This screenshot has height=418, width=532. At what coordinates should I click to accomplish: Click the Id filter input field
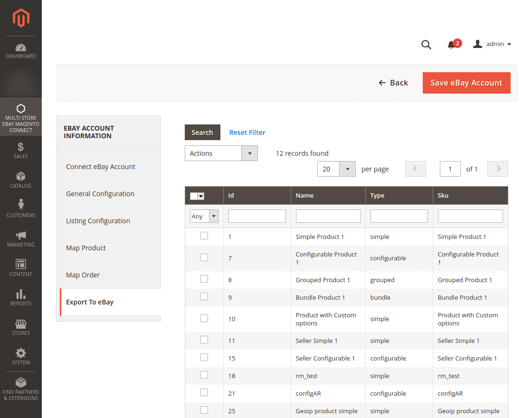pyautogui.click(x=257, y=216)
